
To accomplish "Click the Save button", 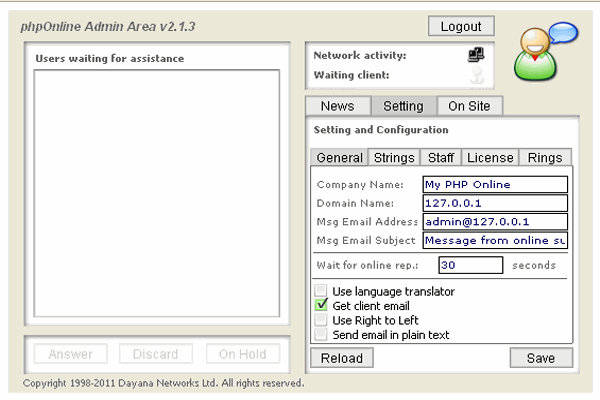I will (541, 358).
